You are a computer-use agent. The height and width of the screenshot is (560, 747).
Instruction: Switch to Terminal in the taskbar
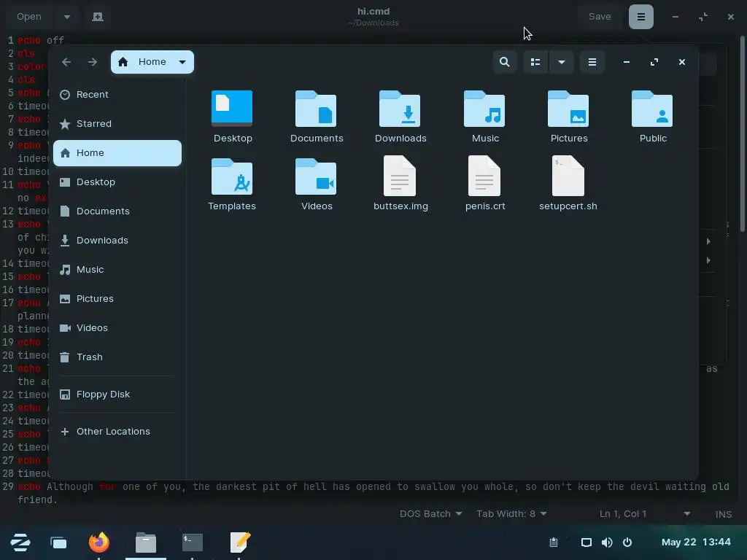pyautogui.click(x=193, y=542)
